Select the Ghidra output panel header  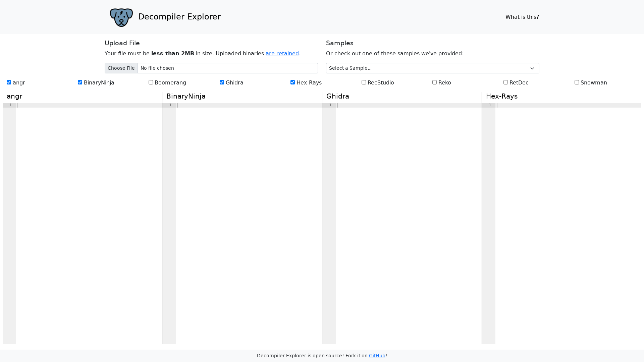click(337, 96)
